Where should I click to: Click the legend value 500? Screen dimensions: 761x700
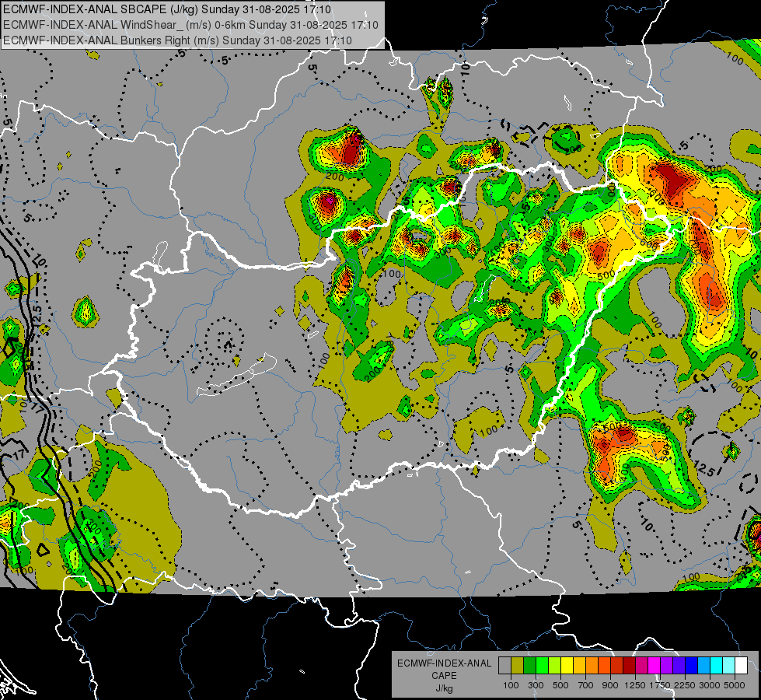pyautogui.click(x=561, y=685)
